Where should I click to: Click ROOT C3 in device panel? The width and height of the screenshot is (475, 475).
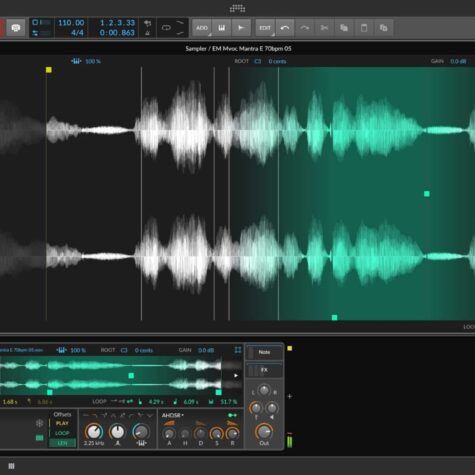point(124,350)
